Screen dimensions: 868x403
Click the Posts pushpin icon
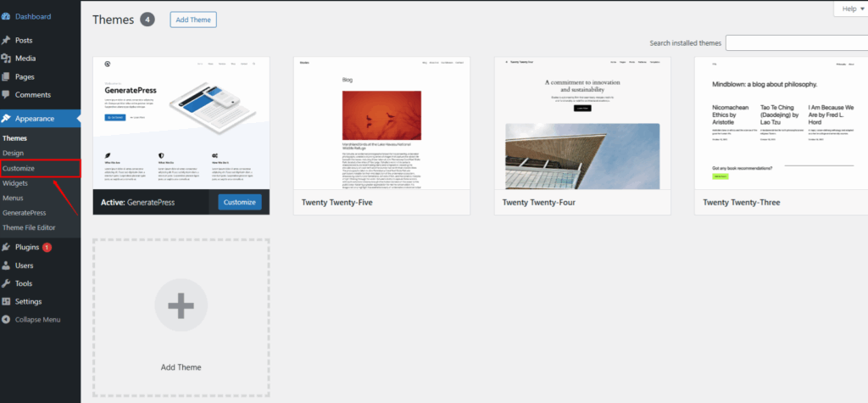click(x=6, y=41)
